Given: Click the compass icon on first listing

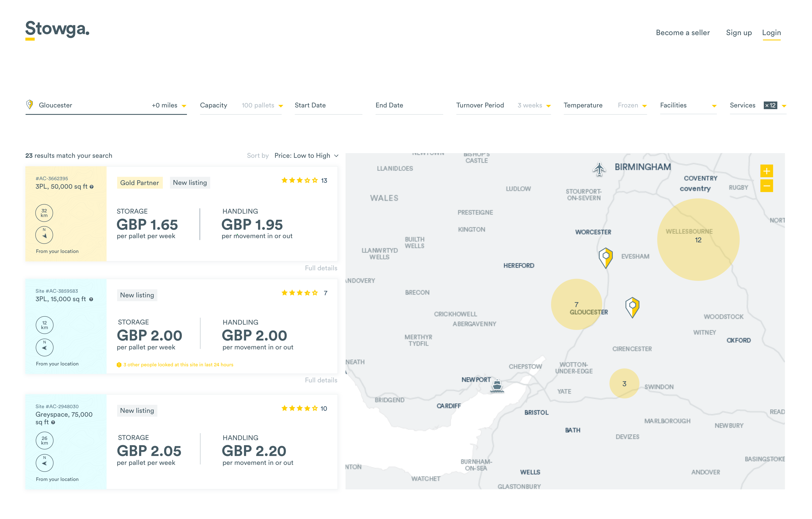Looking at the screenshot, I should click(44, 235).
